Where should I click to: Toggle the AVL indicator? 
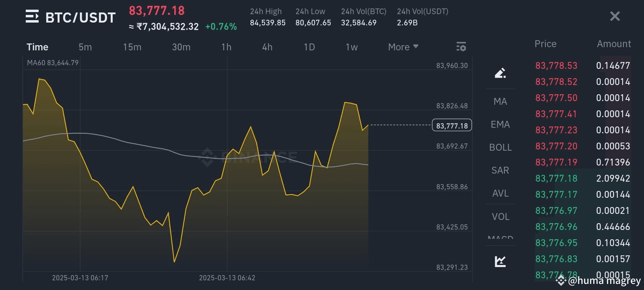[x=500, y=193]
